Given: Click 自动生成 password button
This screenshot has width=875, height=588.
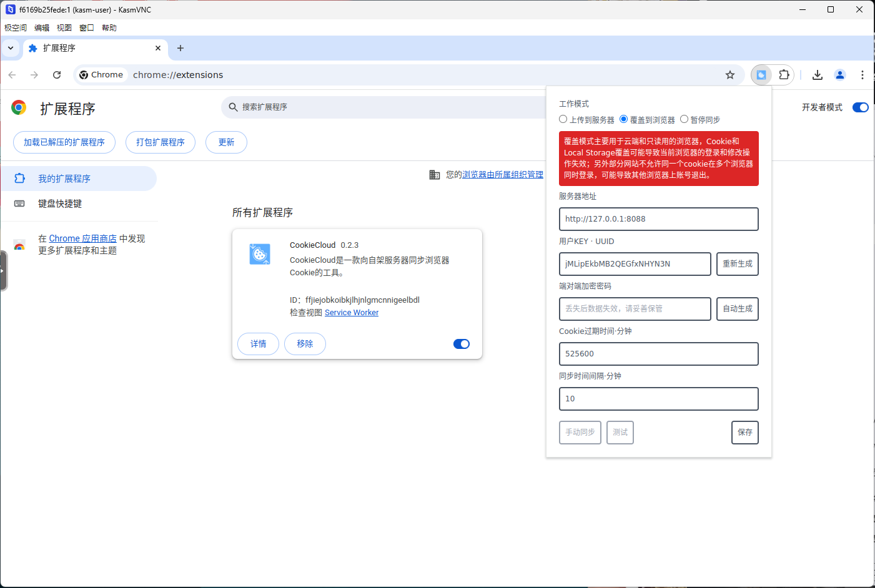Looking at the screenshot, I should pyautogui.click(x=738, y=309).
